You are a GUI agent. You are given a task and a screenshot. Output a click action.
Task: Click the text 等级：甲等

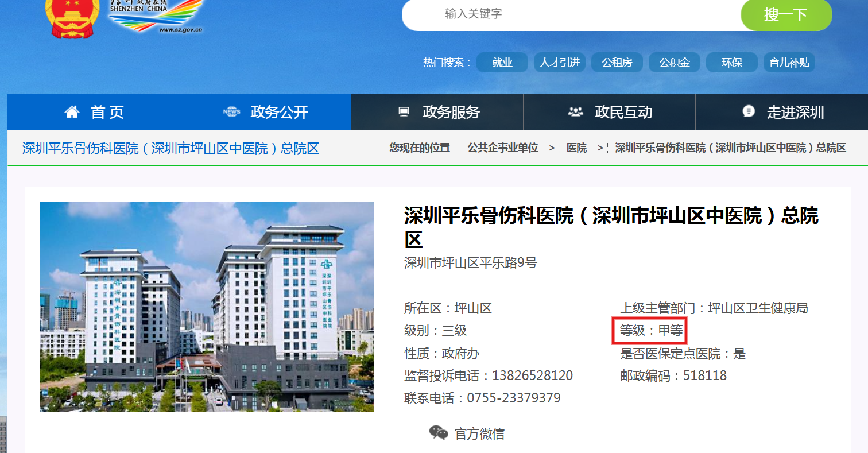click(652, 331)
